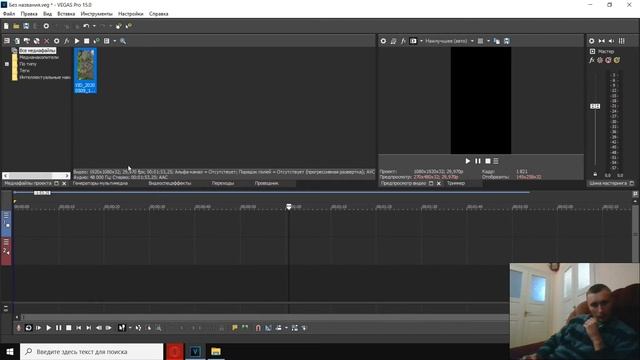640x360 pixels.
Task: Toggle auto preview icon in Project Media toolbar
Action: [x=96, y=41]
